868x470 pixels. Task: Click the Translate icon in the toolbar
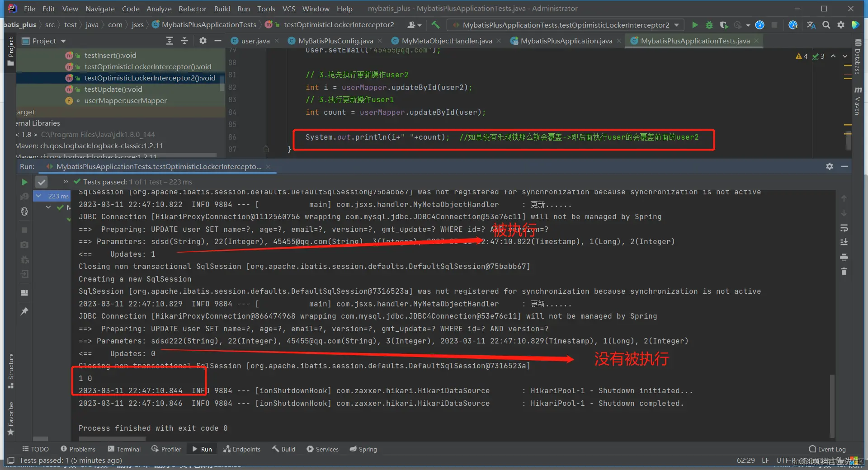click(811, 25)
